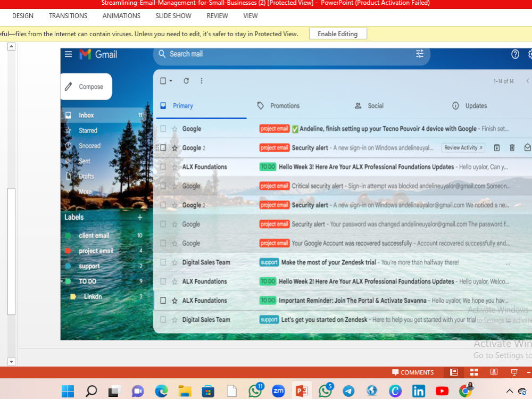
Task: Click the slide pane scroll-up arrow
Action: tap(11, 46)
